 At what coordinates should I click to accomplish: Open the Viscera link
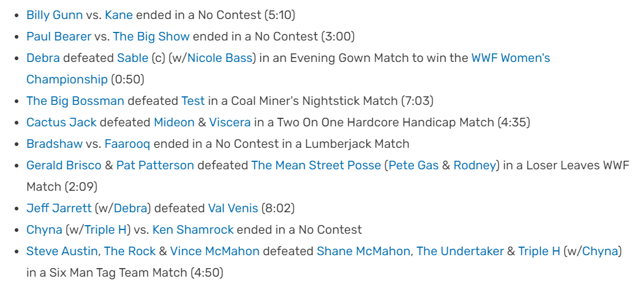(230, 122)
